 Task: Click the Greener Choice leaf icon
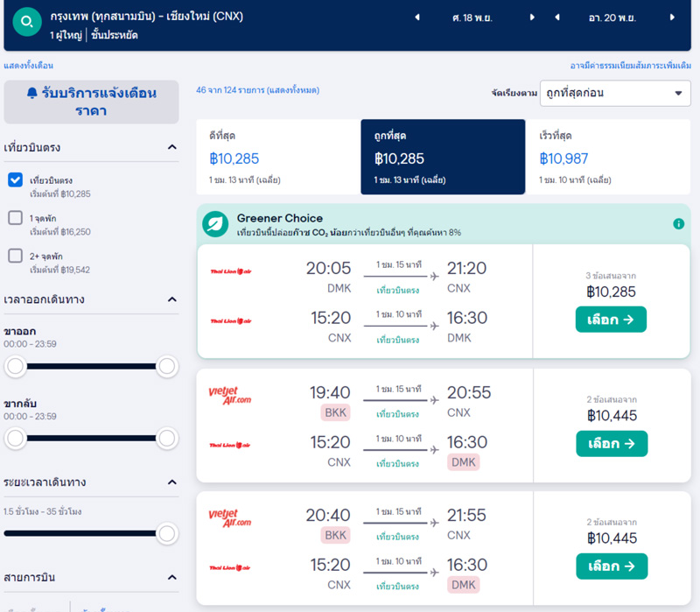click(x=215, y=224)
